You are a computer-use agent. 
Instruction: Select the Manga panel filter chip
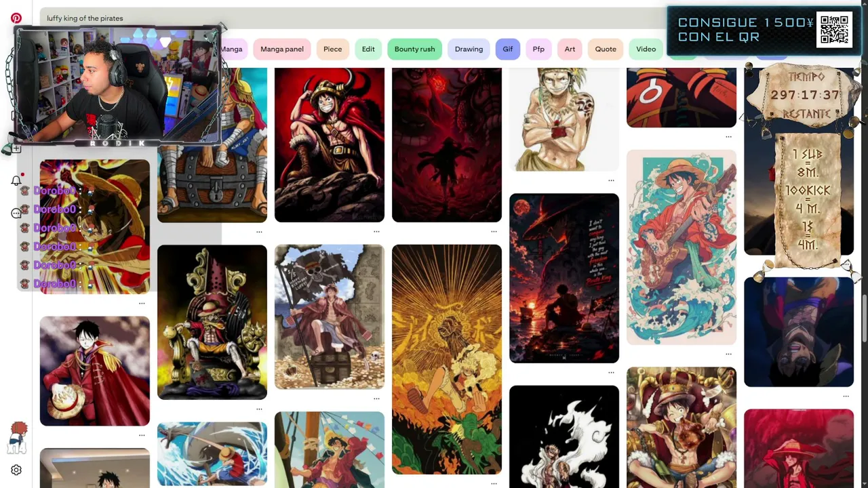point(282,49)
